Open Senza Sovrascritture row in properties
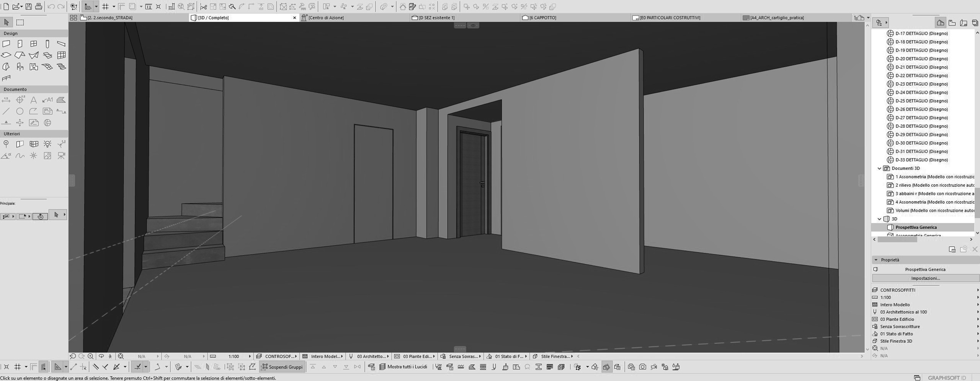The height and width of the screenshot is (381, 980). tap(925, 326)
